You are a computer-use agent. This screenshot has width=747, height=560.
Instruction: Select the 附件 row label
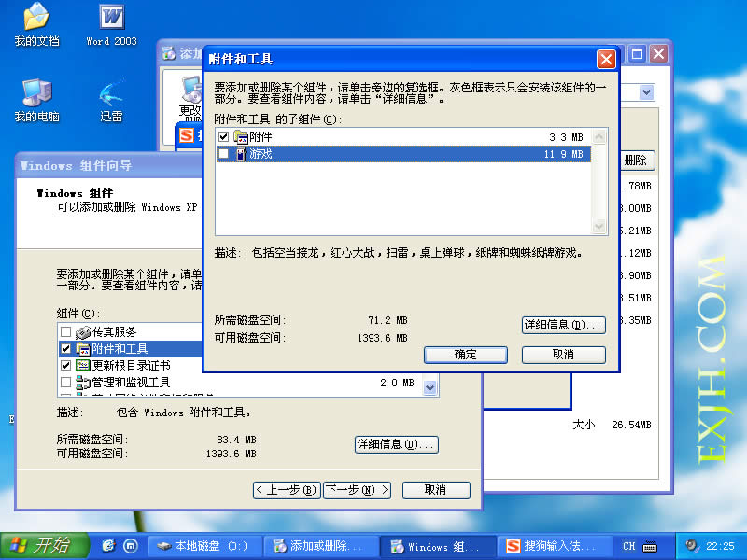[261, 137]
